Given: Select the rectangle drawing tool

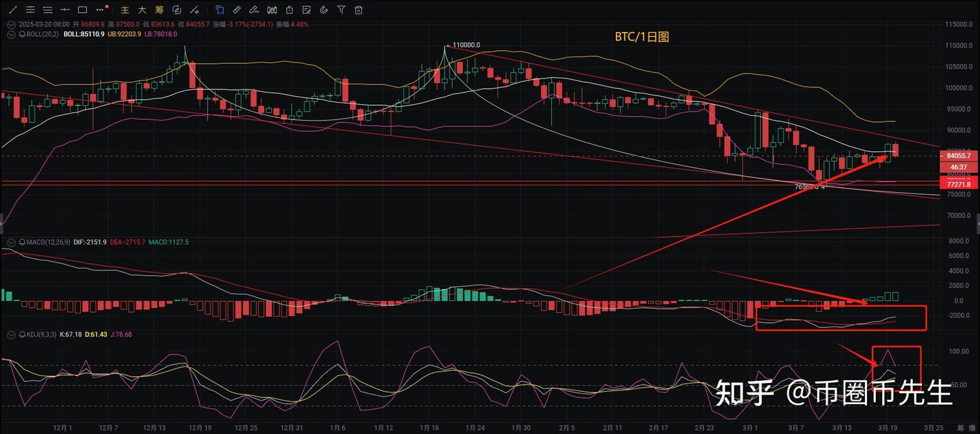Looking at the screenshot, I should click(x=82, y=10).
